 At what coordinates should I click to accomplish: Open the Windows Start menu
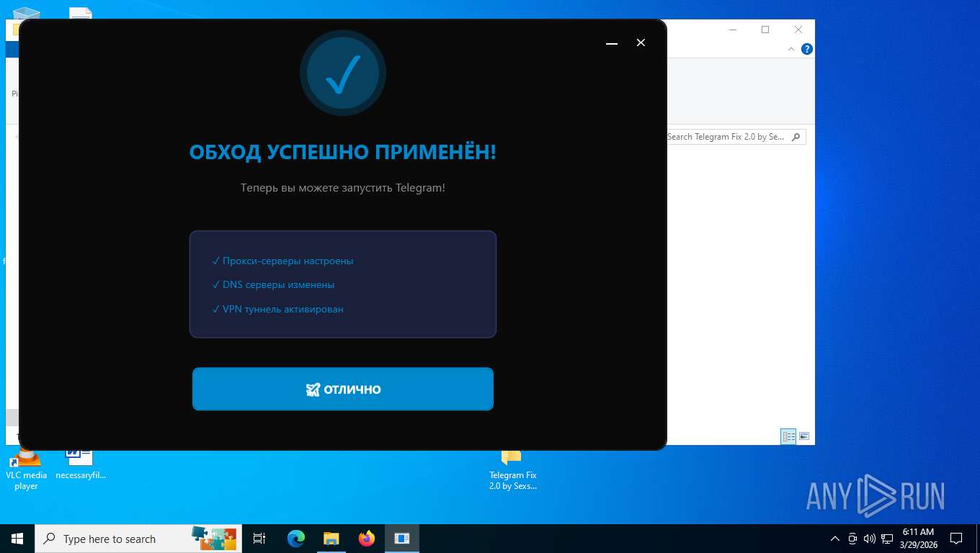tap(17, 539)
